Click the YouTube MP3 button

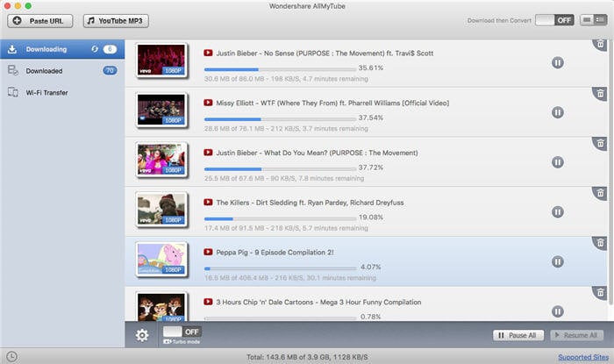[116, 21]
